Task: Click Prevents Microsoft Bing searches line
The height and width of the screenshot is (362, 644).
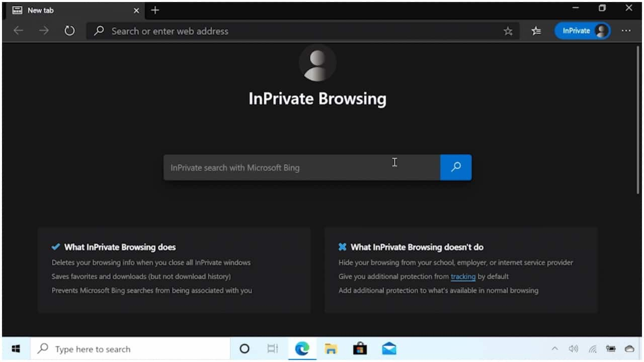Action: click(152, 291)
